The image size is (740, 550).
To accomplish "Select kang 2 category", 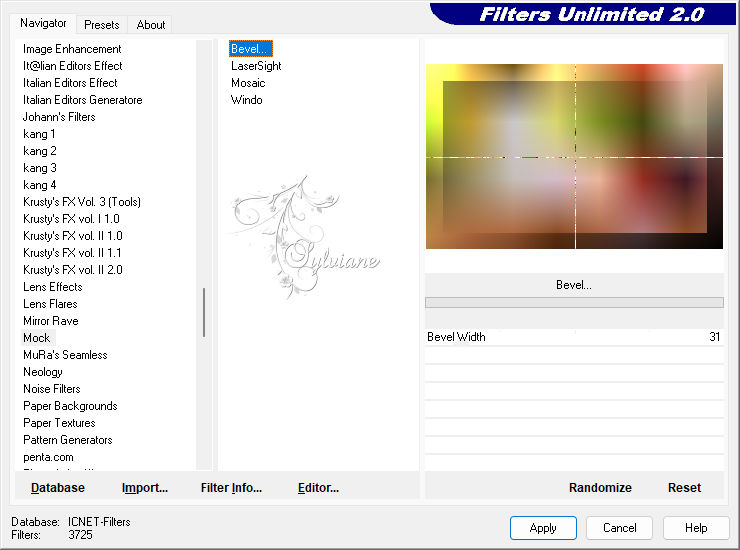I will 40,151.
